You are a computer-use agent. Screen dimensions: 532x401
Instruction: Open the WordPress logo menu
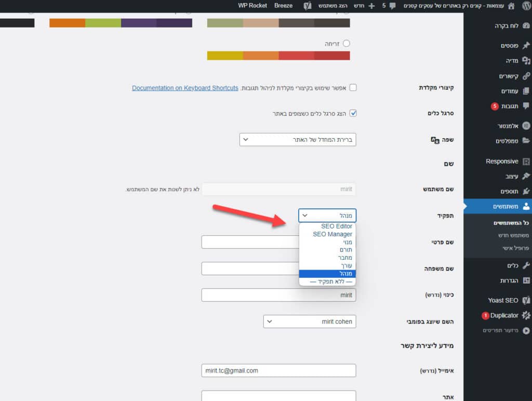tap(527, 6)
